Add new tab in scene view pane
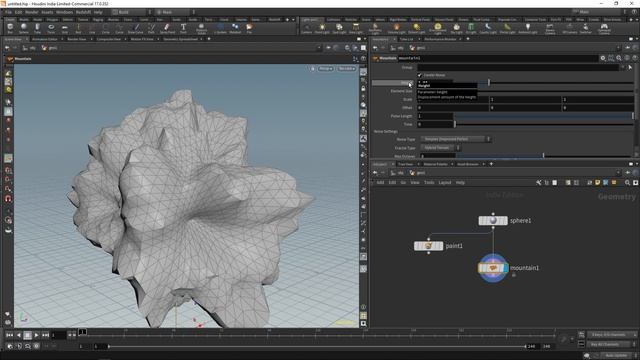The height and width of the screenshot is (360, 640). coord(209,39)
